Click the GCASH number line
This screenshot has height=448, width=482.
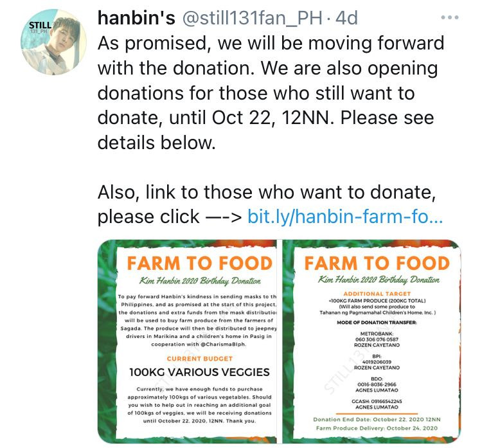[377, 401]
